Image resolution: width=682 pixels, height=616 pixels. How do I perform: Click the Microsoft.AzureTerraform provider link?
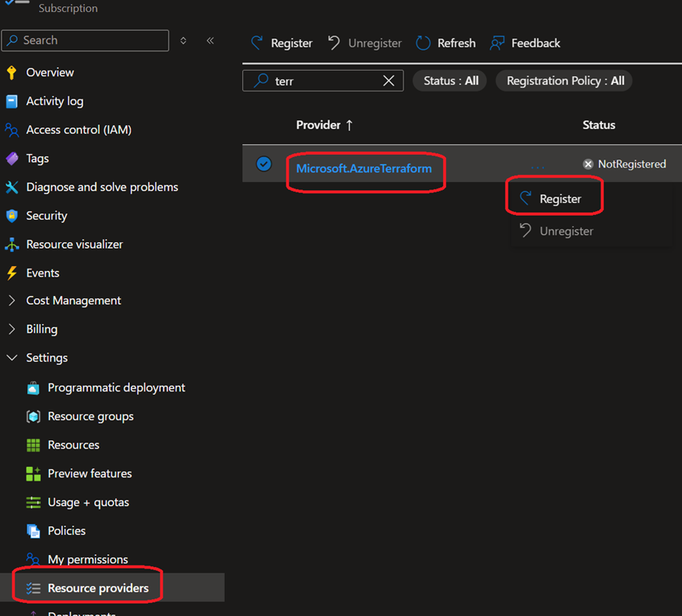pyautogui.click(x=363, y=168)
